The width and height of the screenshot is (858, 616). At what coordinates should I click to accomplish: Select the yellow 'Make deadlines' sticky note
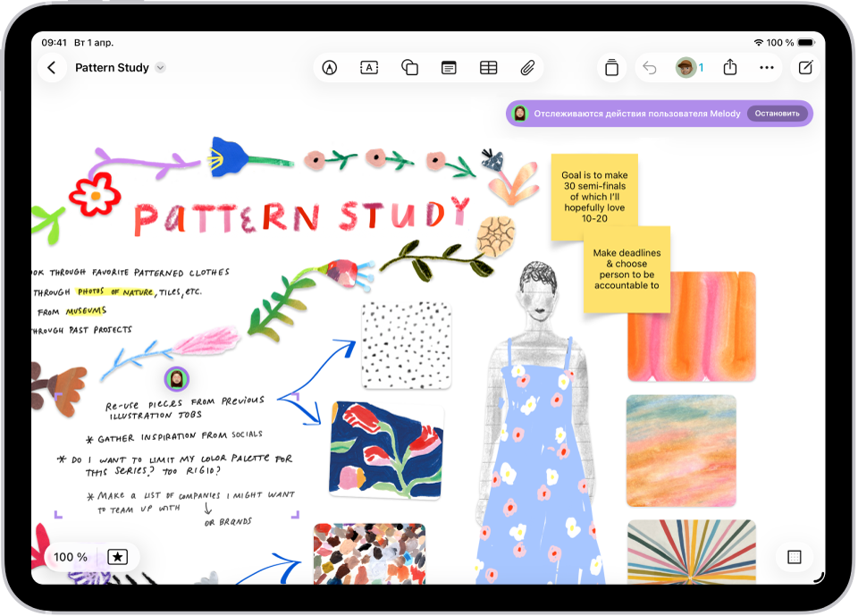627,277
